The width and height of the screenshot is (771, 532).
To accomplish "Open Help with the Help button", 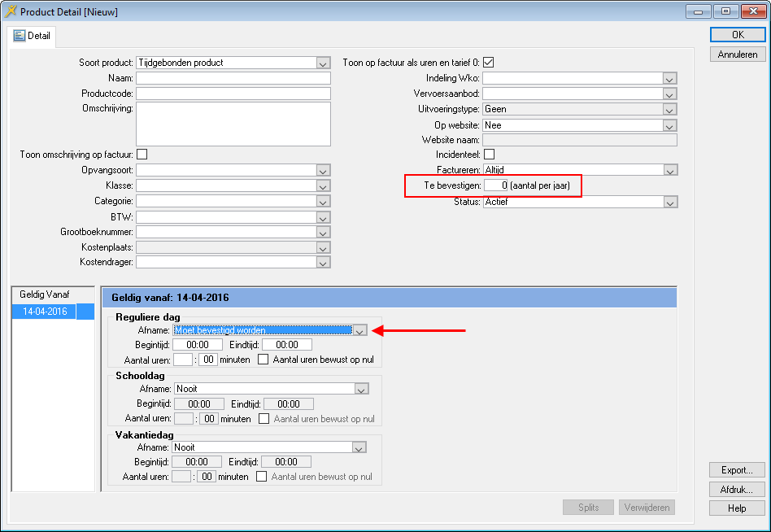I will (x=737, y=508).
